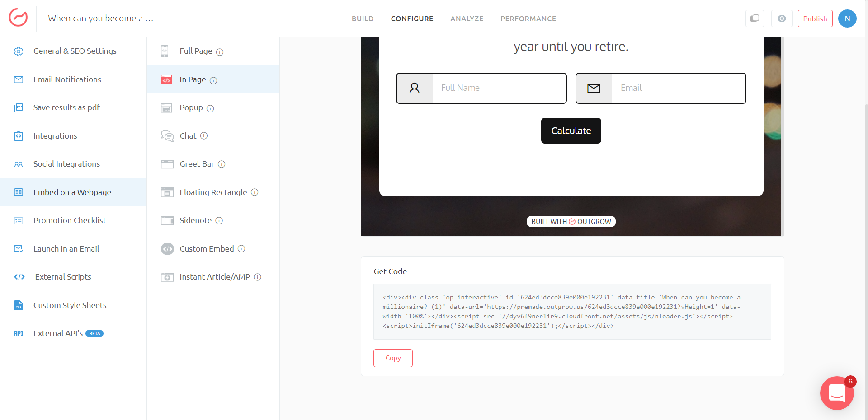Click the Promotion Checklist icon
868x420 pixels.
pos(19,220)
